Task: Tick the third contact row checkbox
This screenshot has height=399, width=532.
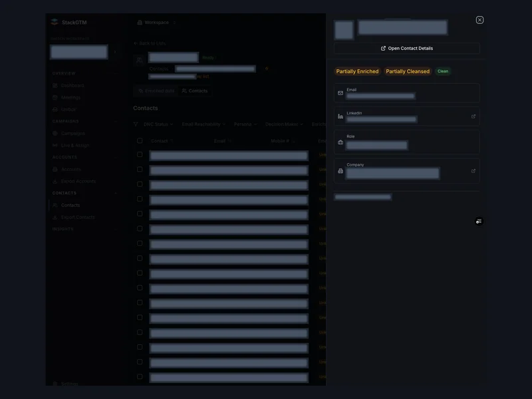Action: [140, 184]
